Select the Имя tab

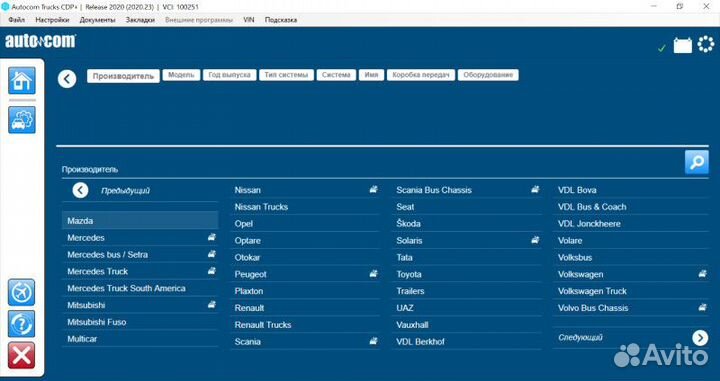pyautogui.click(x=371, y=75)
